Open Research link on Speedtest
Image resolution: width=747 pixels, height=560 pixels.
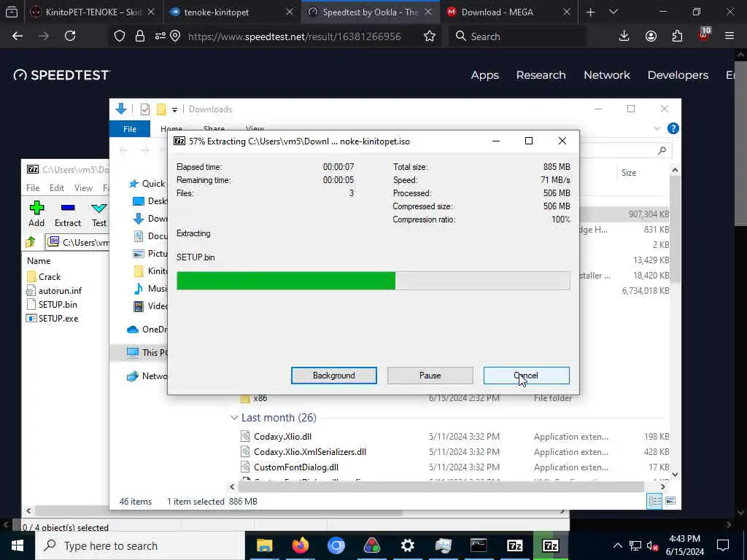(541, 75)
